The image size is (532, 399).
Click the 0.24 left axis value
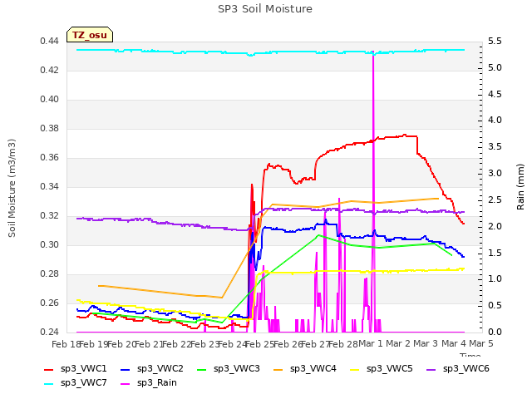(x=49, y=332)
